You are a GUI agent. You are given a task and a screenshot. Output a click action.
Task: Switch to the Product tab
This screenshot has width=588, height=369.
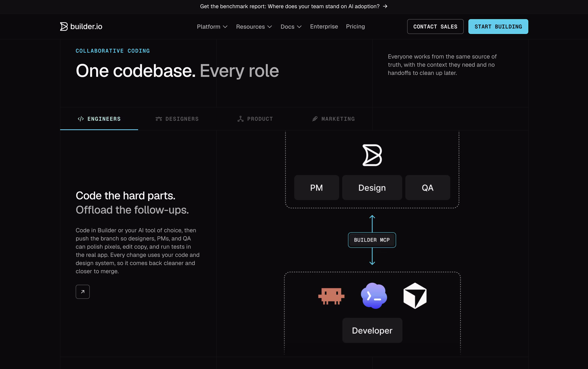click(255, 119)
